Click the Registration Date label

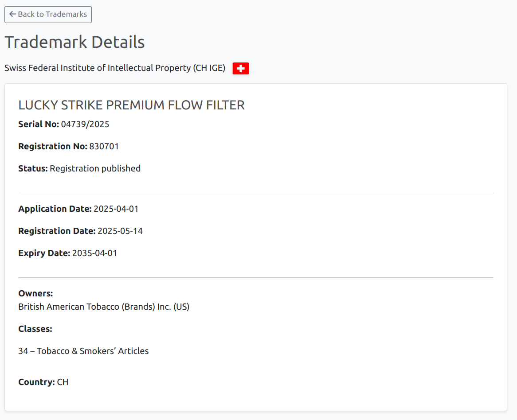[x=57, y=231]
